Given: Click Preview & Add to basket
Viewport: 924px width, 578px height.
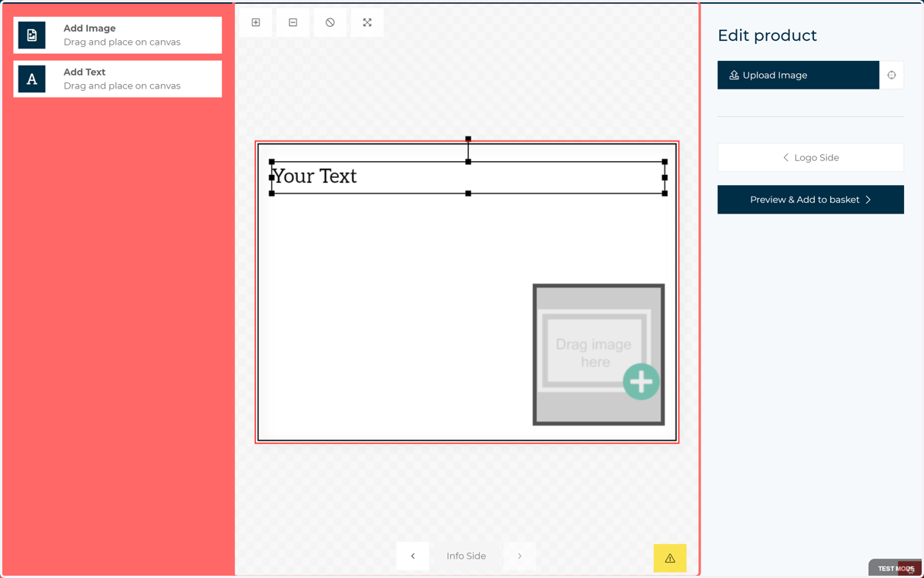Looking at the screenshot, I should 811,200.
